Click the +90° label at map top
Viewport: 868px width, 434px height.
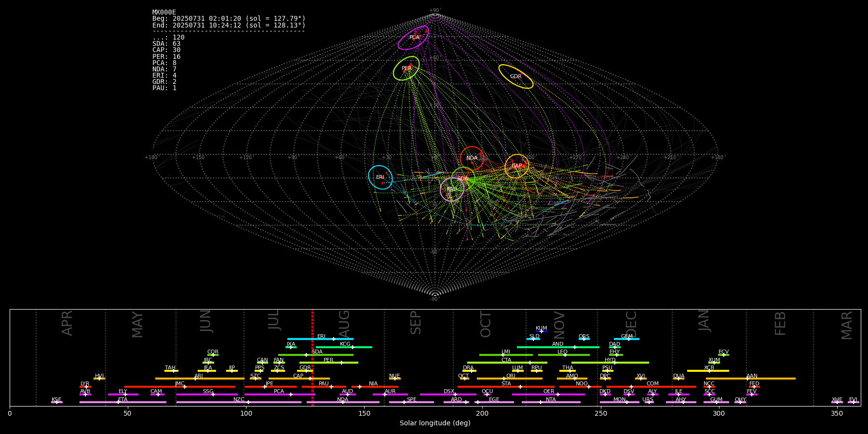[435, 11]
